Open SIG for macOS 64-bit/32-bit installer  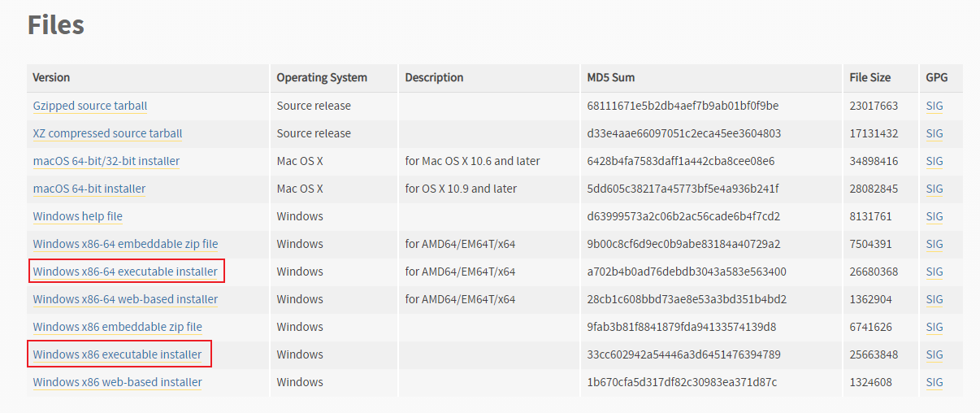pyautogui.click(x=934, y=161)
